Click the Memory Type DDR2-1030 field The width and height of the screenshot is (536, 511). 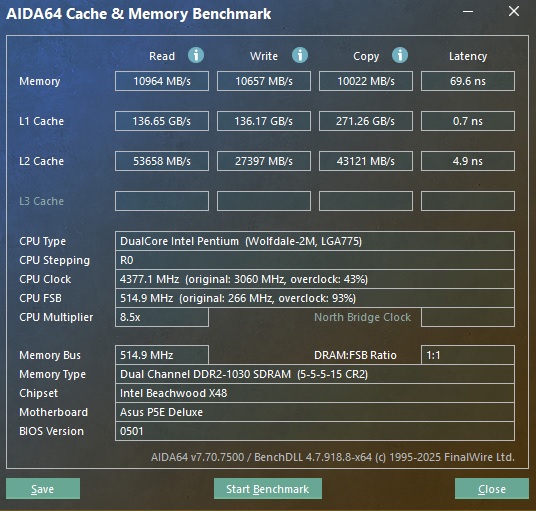click(315, 374)
